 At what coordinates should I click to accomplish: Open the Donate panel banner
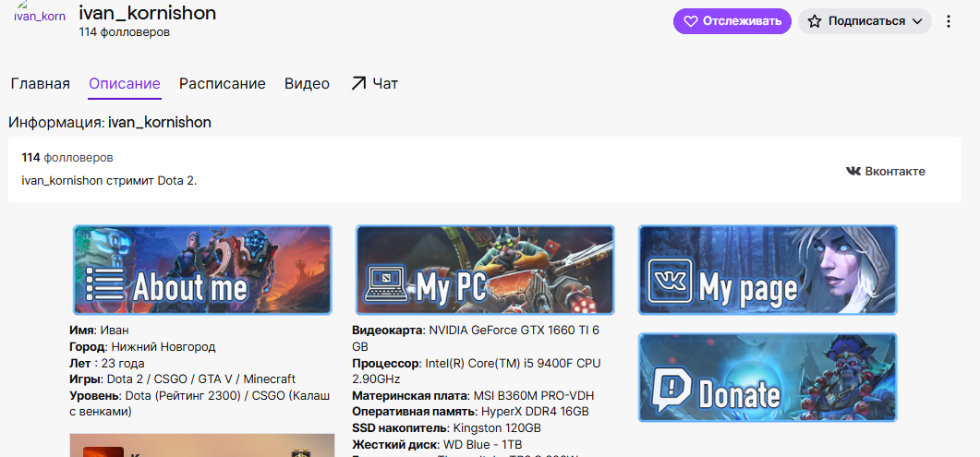click(768, 377)
